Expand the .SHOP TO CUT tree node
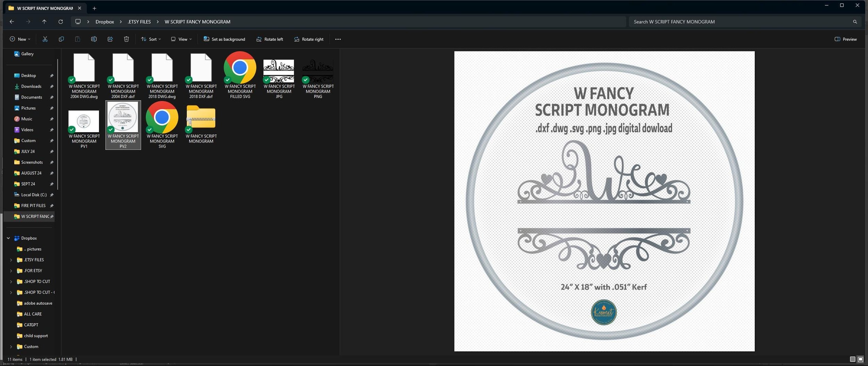This screenshot has height=366, width=868. click(x=11, y=282)
